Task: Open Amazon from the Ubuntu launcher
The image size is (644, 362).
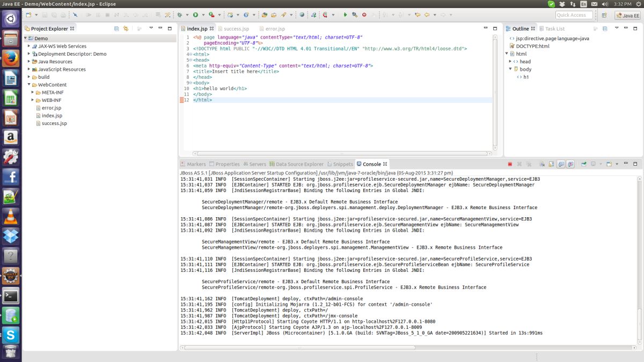Action: 10,137
